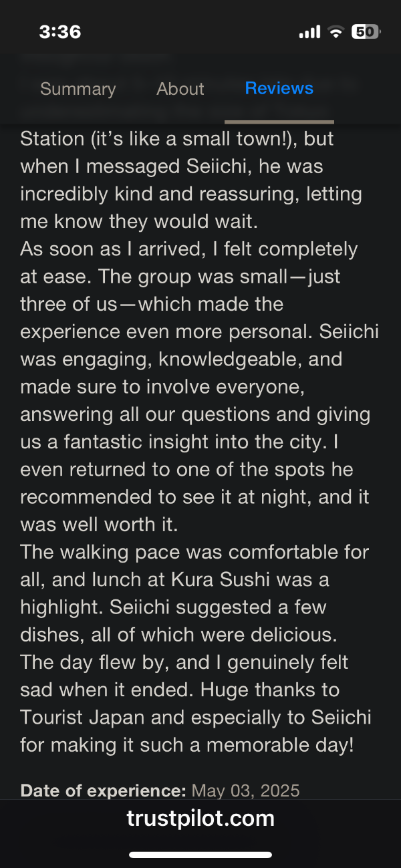This screenshot has height=868, width=401.
Task: Tap the 'Tourist Japan' name in review
Action: pos(88,717)
